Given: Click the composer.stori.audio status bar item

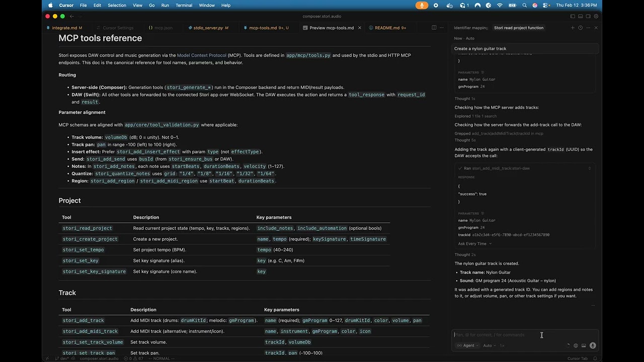Looking at the screenshot, I should [99, 358].
